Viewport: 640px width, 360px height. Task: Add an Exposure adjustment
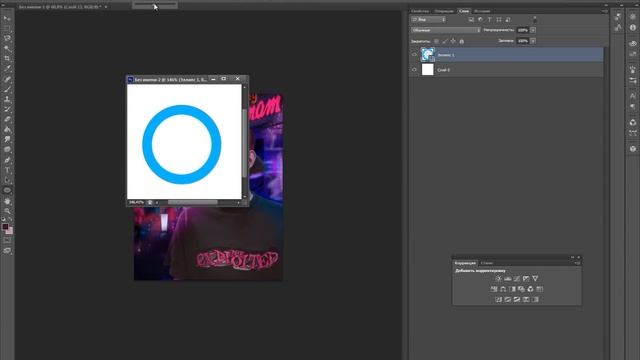click(x=526, y=278)
